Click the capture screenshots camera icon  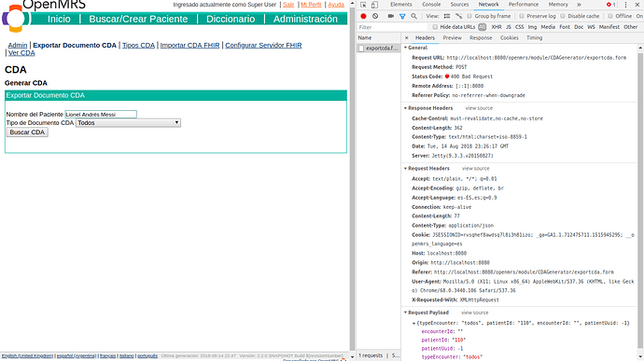pyautogui.click(x=390, y=16)
